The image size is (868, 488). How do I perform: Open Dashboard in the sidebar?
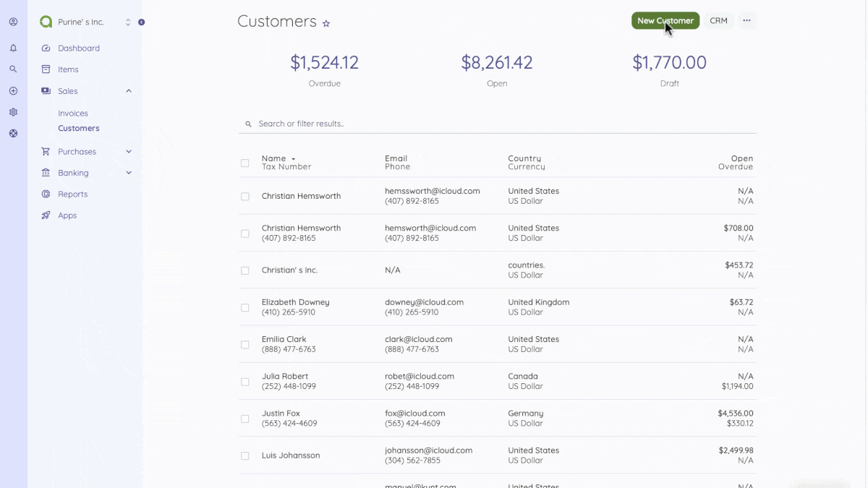tap(79, 48)
